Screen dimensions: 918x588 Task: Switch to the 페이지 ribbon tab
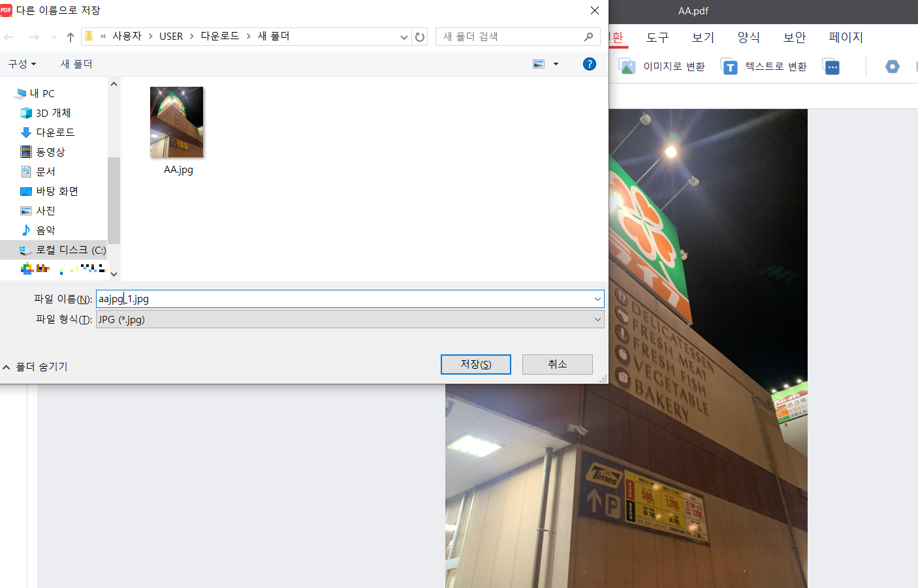tap(846, 37)
